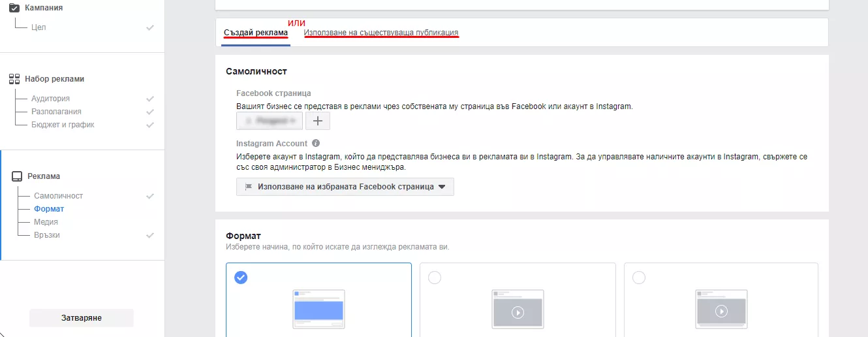This screenshot has height=337, width=868.
Task: Switch to Използване на съществуваща публикация tab
Action: click(381, 32)
